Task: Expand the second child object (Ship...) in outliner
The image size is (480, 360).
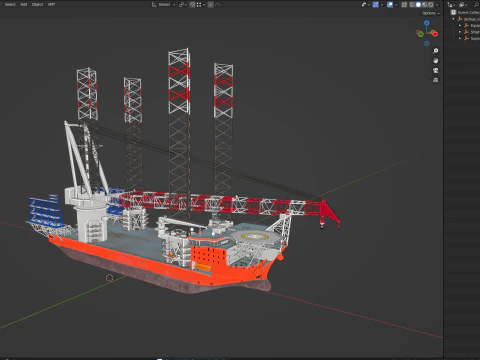Action: click(460, 32)
